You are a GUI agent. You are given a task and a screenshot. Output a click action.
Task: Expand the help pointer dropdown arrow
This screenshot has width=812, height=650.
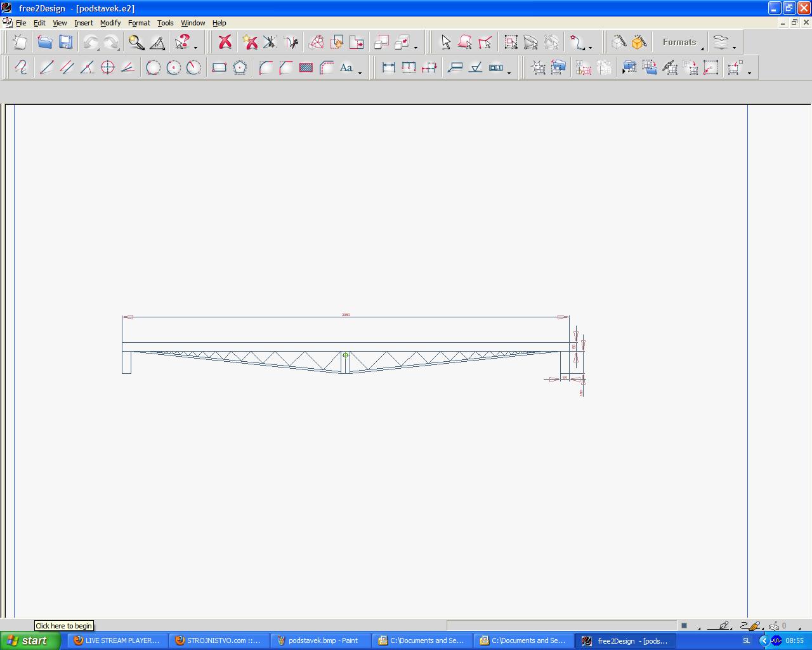pyautogui.click(x=195, y=48)
